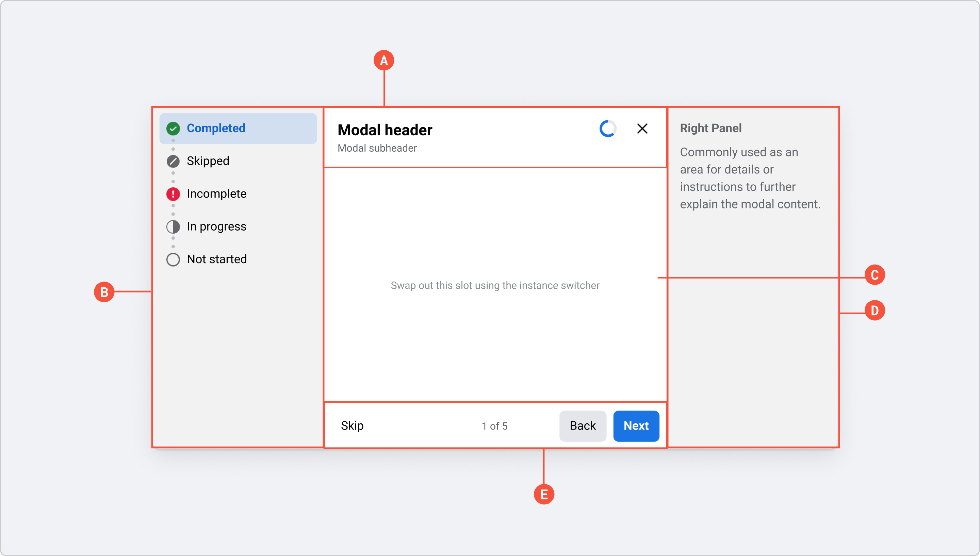The image size is (980, 556).
Task: Close the modal with the X icon
Action: click(642, 129)
